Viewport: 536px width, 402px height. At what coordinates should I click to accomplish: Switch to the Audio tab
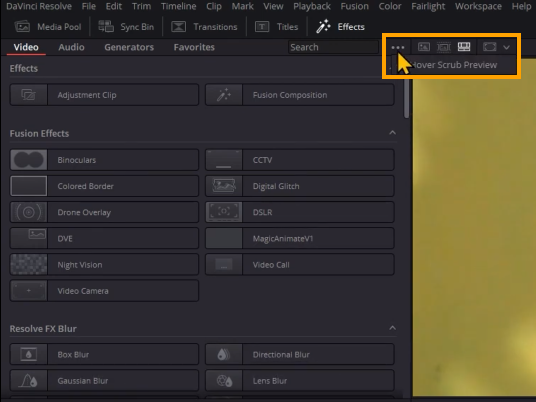pyautogui.click(x=71, y=47)
